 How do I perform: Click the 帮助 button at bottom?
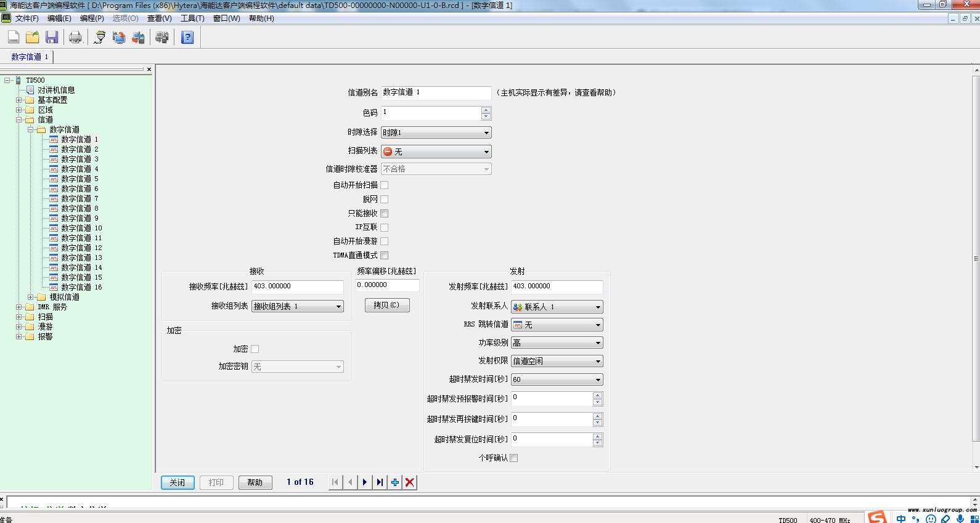[x=255, y=482]
